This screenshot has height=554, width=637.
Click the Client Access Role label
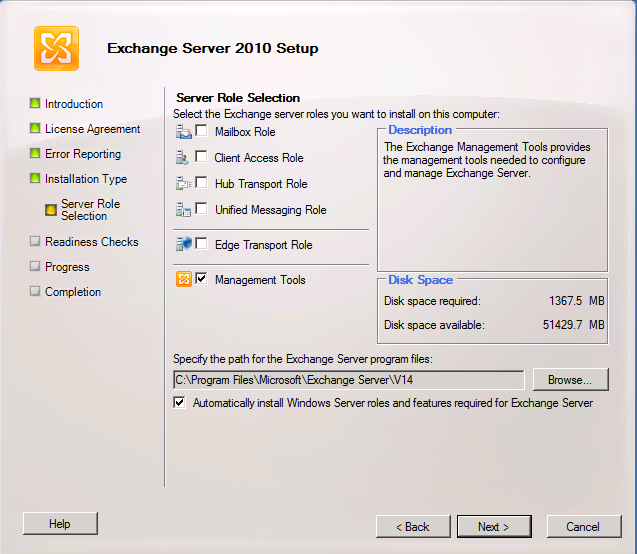(x=259, y=158)
